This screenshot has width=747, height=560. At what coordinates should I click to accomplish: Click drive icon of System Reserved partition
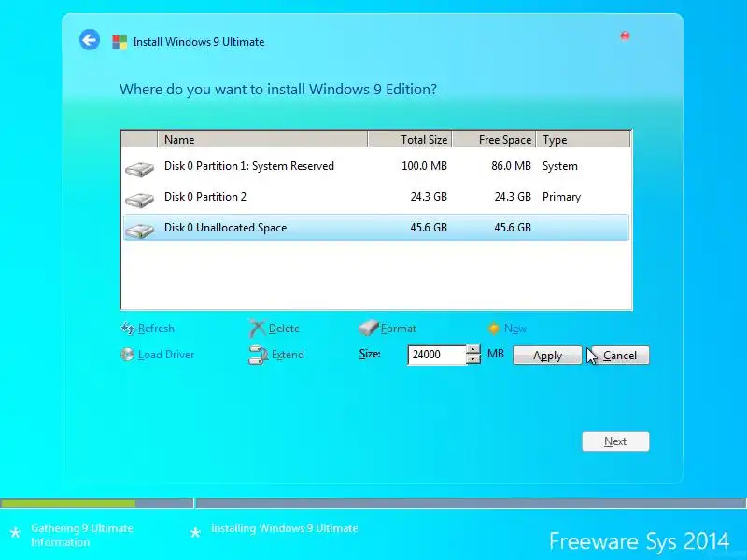tap(139, 169)
